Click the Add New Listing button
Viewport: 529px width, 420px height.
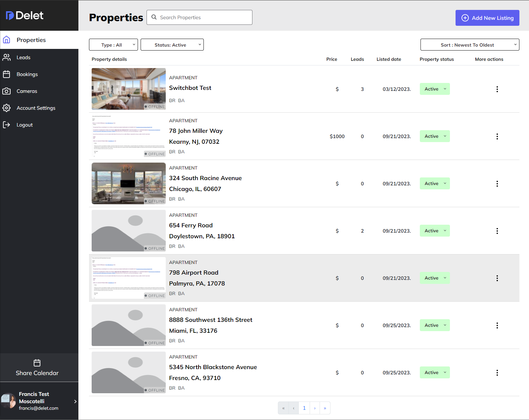click(x=487, y=18)
